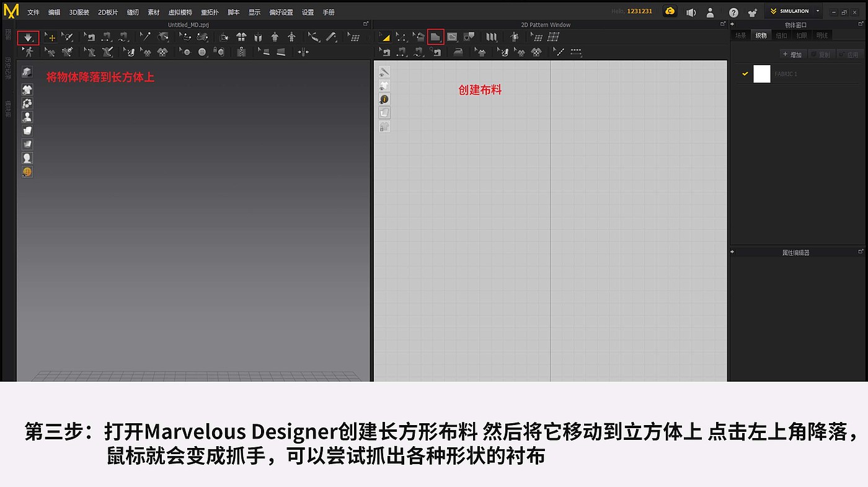
Task: Open the 文件 menu
Action: click(33, 12)
